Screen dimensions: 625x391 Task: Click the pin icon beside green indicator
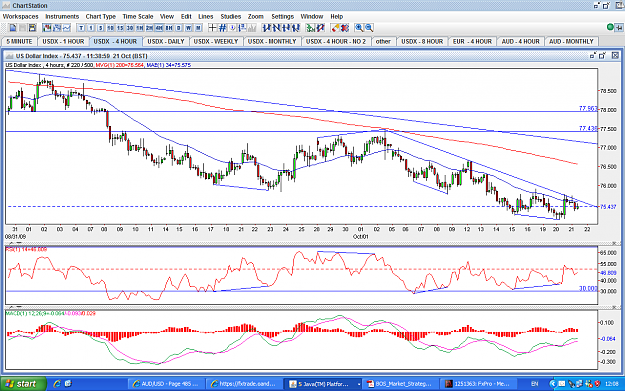(619, 28)
